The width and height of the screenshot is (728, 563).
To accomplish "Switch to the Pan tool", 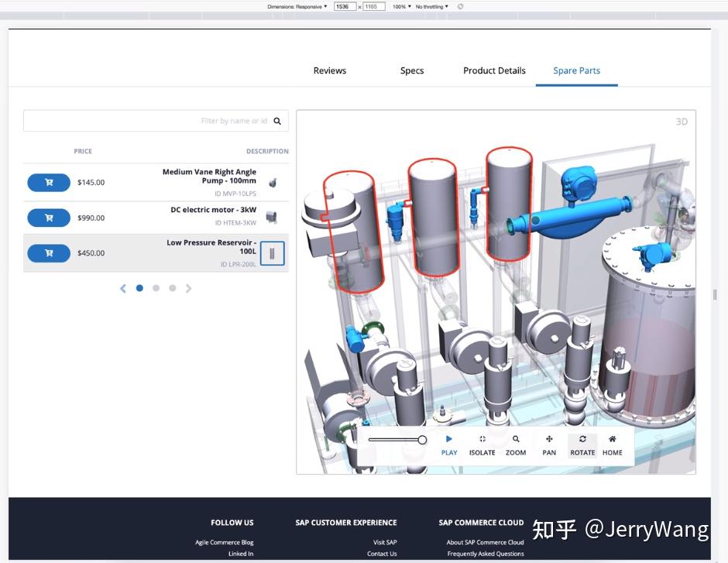I will (x=548, y=445).
